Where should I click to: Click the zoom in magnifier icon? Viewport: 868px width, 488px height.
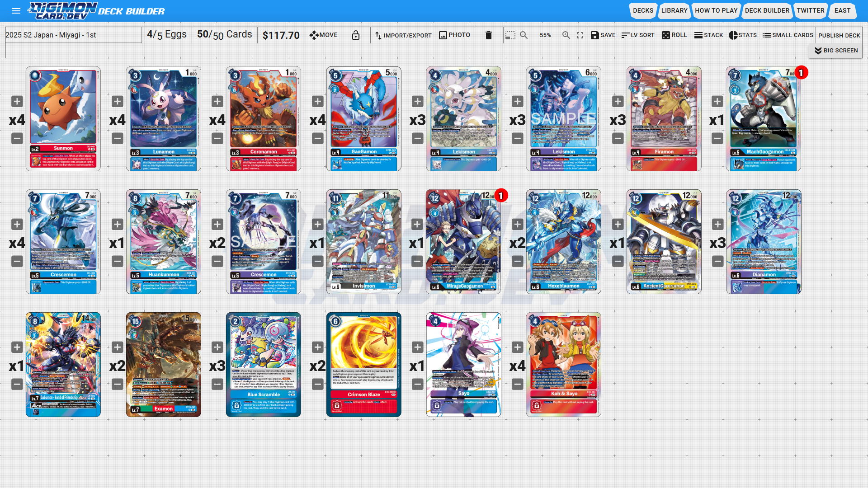566,35
